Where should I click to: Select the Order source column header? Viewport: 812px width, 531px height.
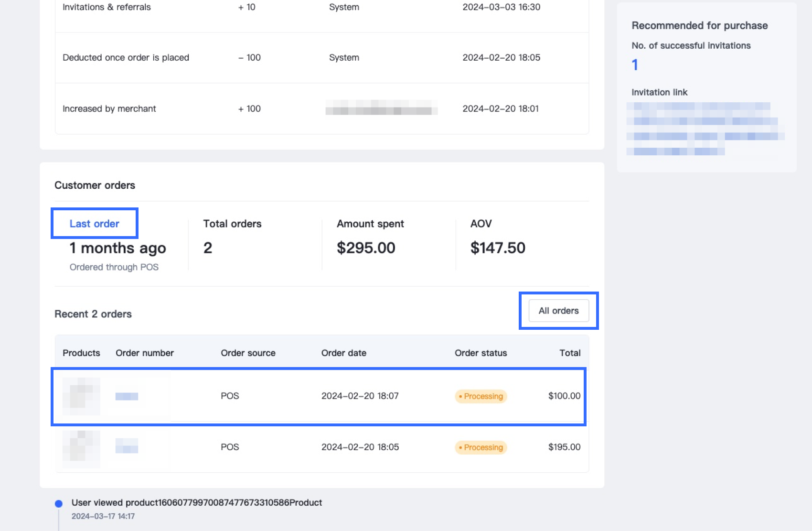[248, 353]
